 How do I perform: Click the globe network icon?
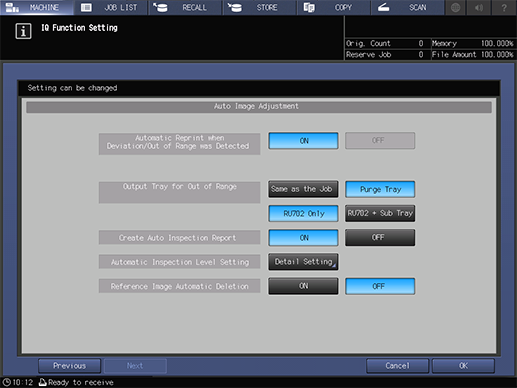pyautogui.click(x=456, y=7)
